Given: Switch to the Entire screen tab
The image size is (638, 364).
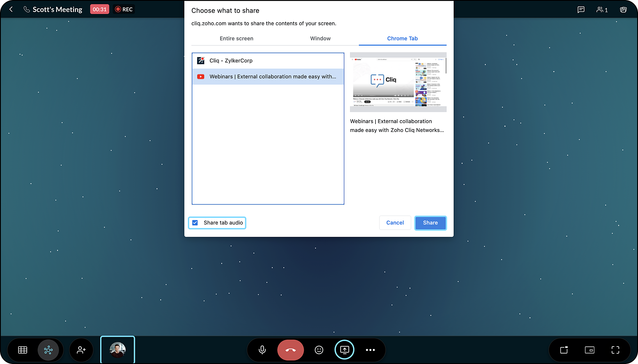Looking at the screenshot, I should pos(236,39).
